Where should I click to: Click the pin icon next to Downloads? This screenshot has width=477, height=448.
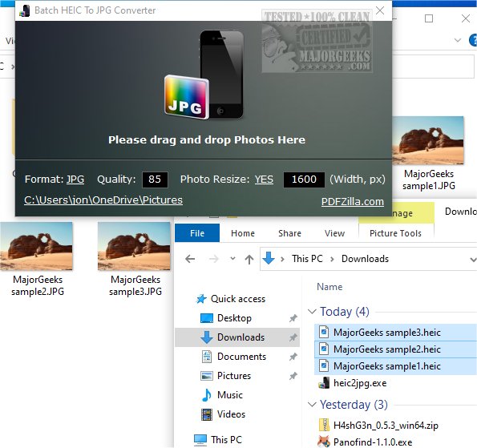tap(293, 337)
